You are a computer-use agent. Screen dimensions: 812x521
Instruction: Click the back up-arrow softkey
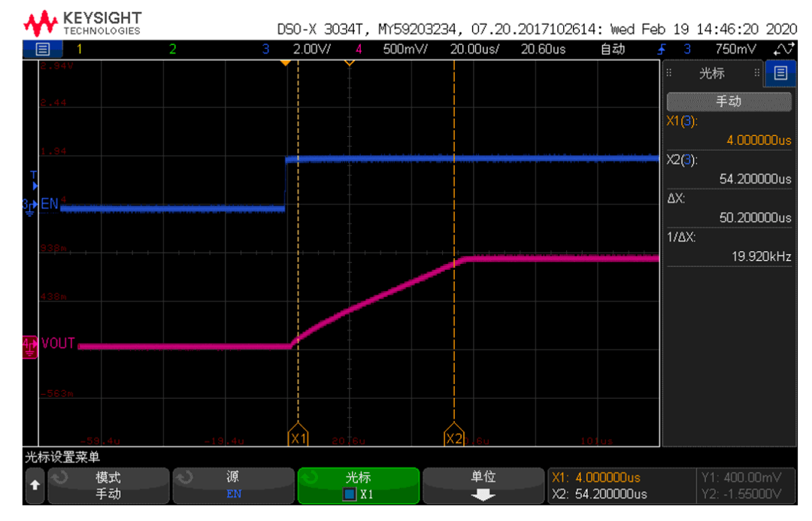pyautogui.click(x=35, y=486)
